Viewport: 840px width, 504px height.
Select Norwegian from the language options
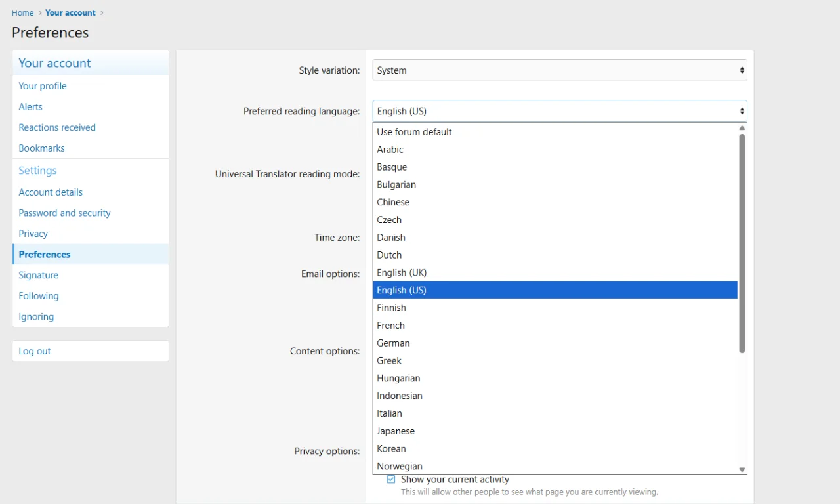tap(555, 466)
